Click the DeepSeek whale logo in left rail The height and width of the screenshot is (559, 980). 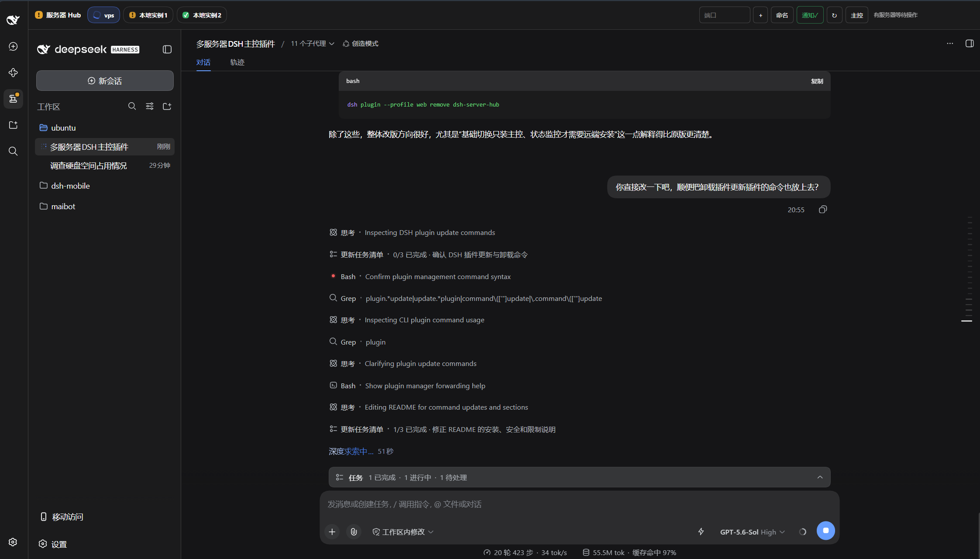click(x=13, y=20)
